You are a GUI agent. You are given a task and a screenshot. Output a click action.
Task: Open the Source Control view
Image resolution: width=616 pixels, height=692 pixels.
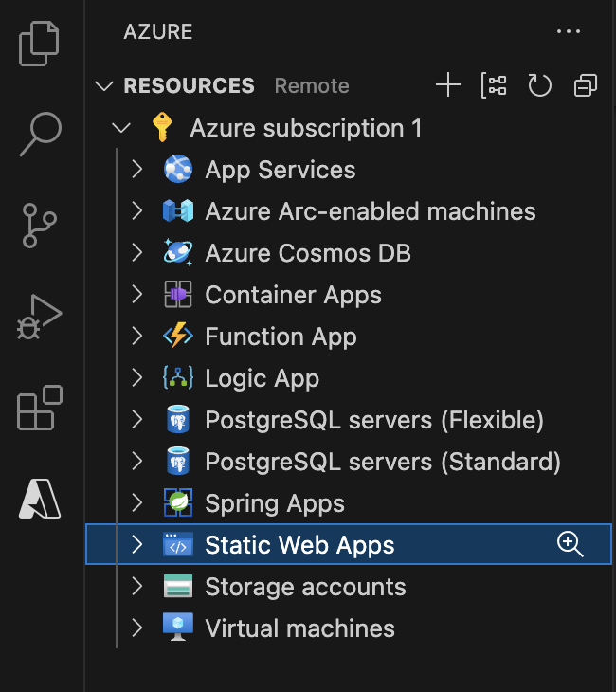(39, 226)
